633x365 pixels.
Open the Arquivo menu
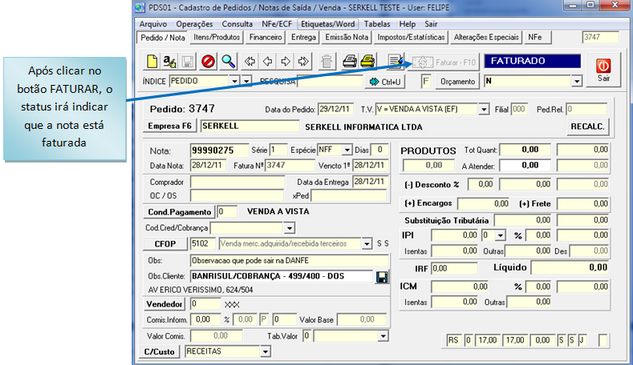click(x=153, y=24)
